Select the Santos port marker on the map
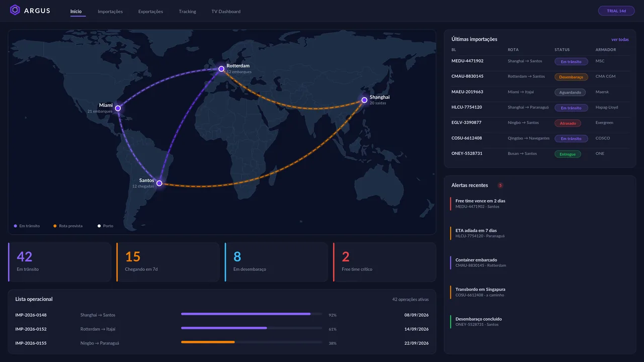The image size is (644, 362). (x=159, y=184)
